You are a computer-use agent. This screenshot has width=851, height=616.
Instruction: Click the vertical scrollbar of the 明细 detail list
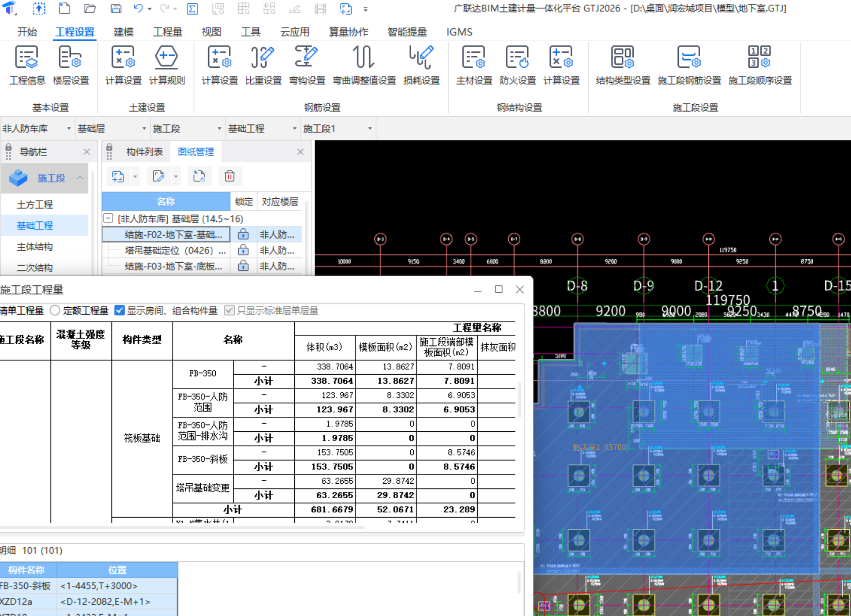pos(519,582)
